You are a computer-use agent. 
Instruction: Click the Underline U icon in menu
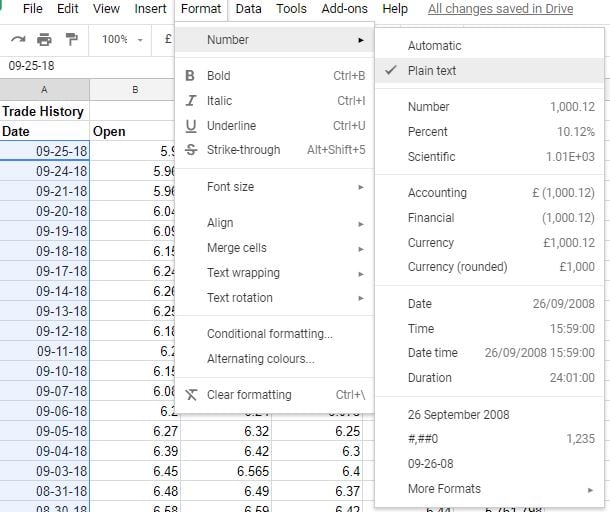coord(190,126)
